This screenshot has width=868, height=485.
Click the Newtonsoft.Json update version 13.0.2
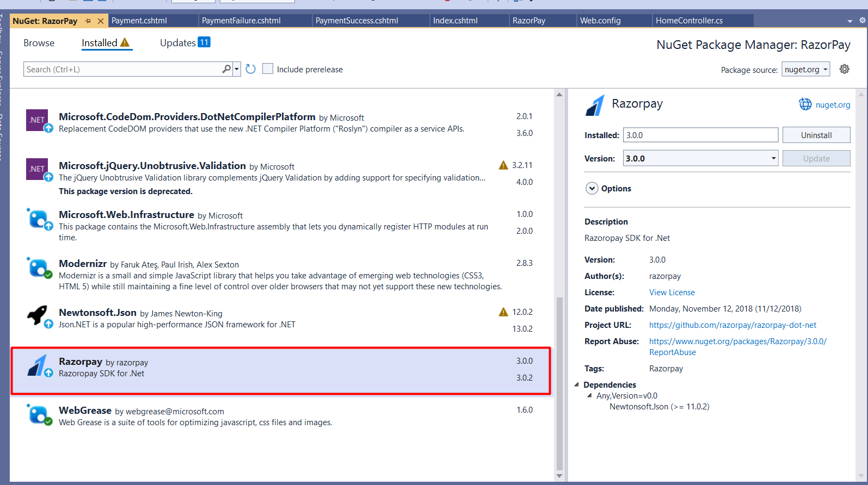pos(522,329)
